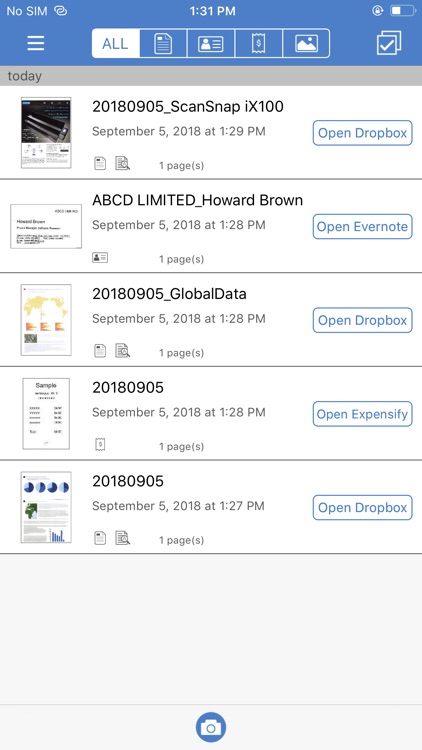Select the 20180905_GlobalData title

click(x=169, y=294)
